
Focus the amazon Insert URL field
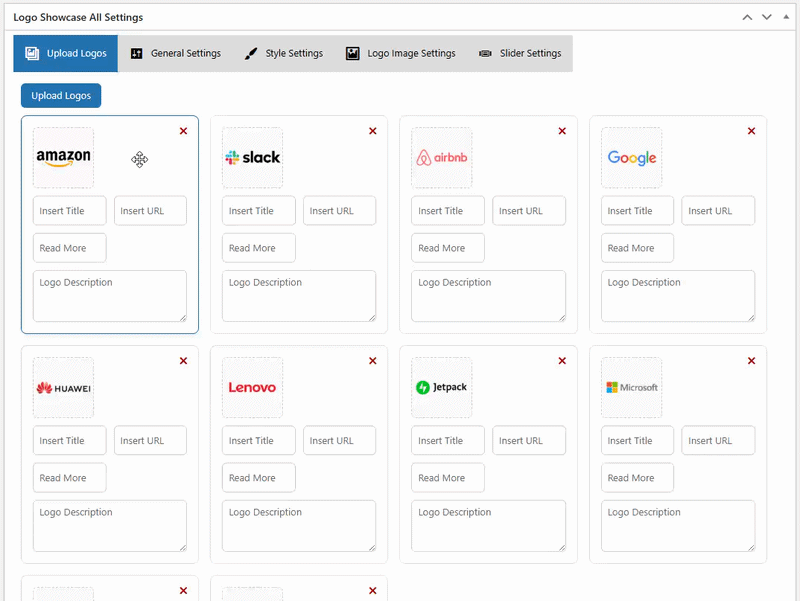[150, 211]
